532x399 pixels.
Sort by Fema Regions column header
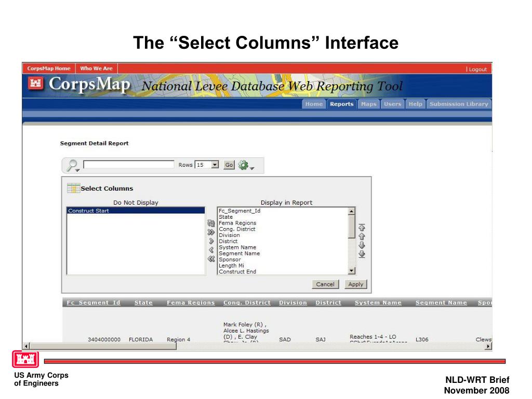coord(191,303)
